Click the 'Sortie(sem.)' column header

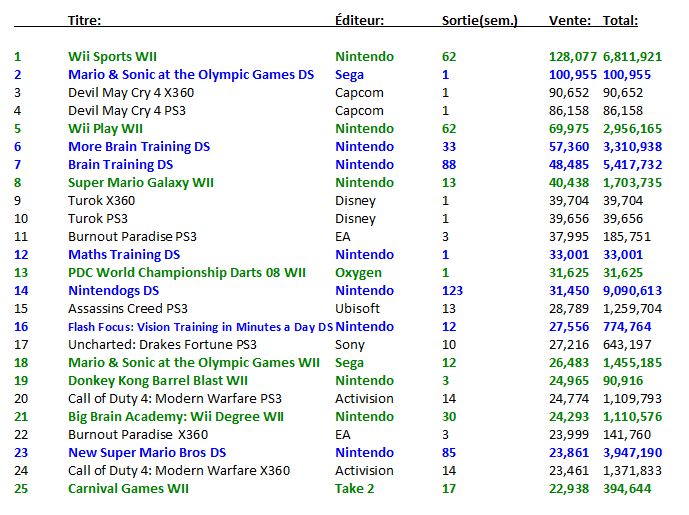click(480, 21)
